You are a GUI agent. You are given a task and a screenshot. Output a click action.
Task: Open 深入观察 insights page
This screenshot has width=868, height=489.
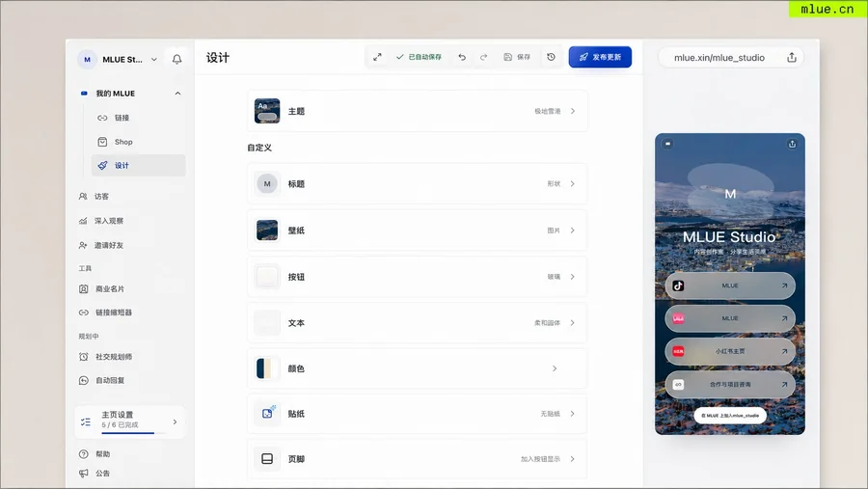101,221
